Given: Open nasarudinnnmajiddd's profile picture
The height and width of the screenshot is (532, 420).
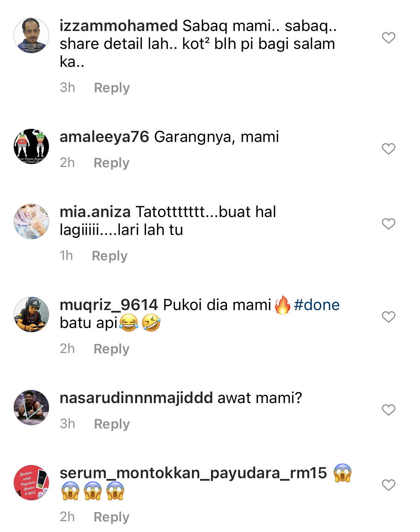Looking at the screenshot, I should click(x=31, y=408).
